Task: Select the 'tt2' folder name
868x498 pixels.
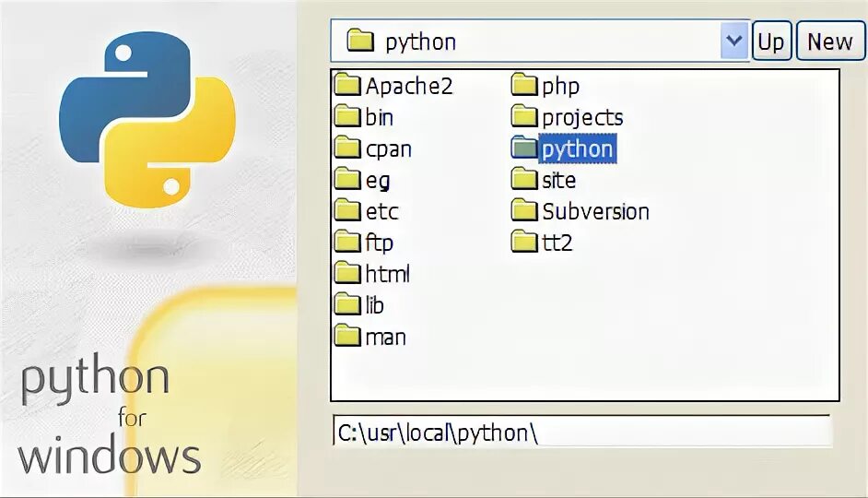Action: 557,243
